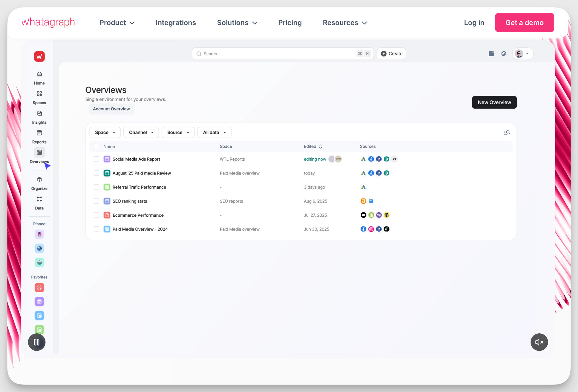Click the WTL Reports space cell

tap(232, 159)
